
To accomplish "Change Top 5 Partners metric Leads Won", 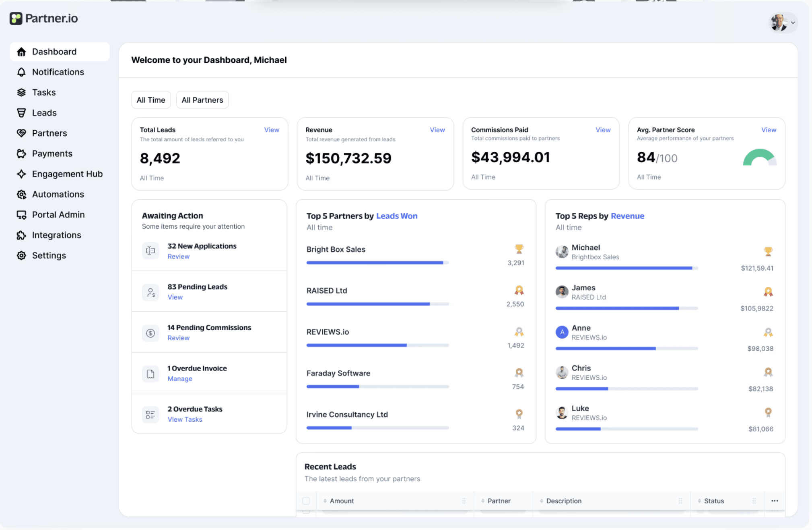I will [x=396, y=216].
